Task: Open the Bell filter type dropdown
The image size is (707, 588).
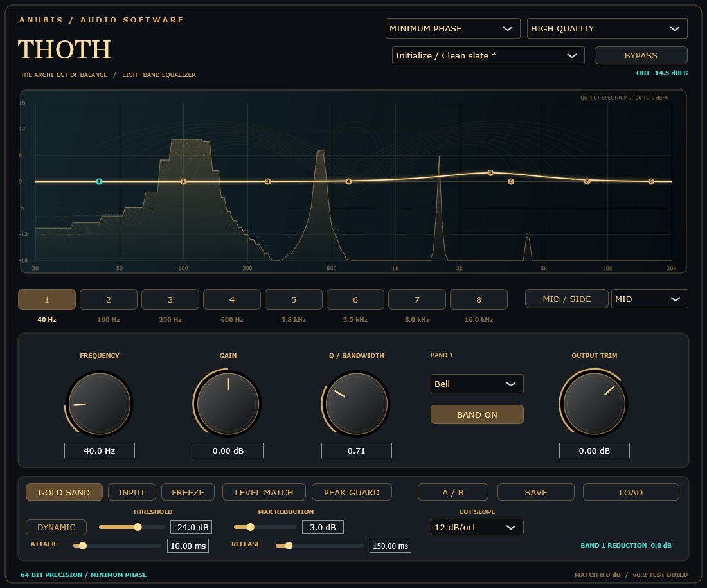Action: pyautogui.click(x=477, y=384)
